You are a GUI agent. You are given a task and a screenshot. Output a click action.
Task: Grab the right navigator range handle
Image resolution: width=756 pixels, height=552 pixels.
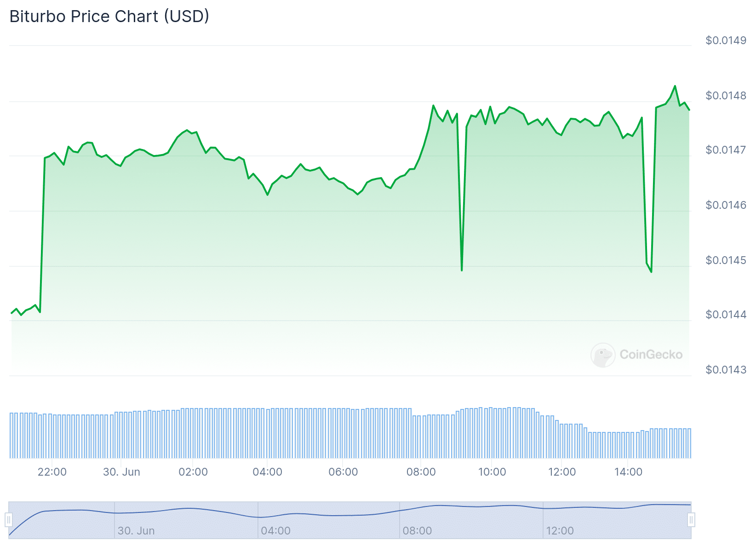tap(691, 520)
